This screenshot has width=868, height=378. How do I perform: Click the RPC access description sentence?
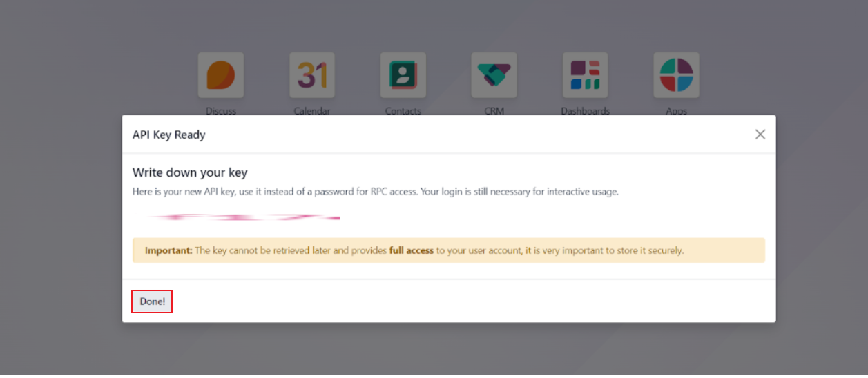[x=376, y=192]
